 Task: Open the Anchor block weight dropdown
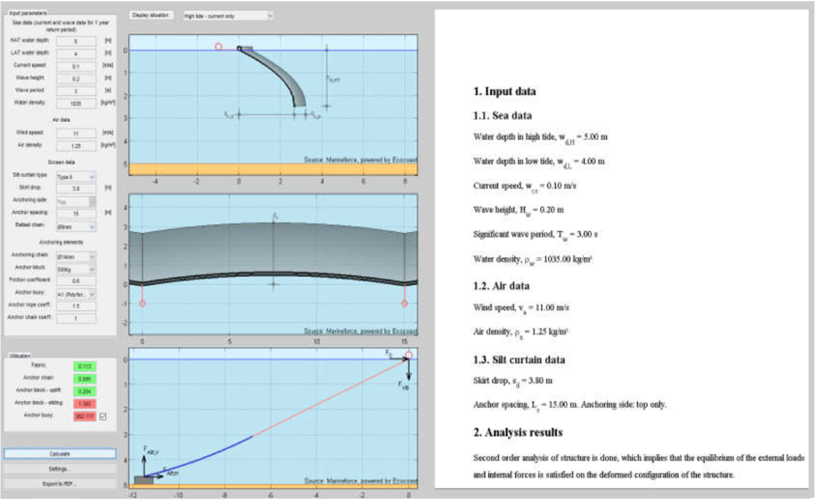coord(76,268)
